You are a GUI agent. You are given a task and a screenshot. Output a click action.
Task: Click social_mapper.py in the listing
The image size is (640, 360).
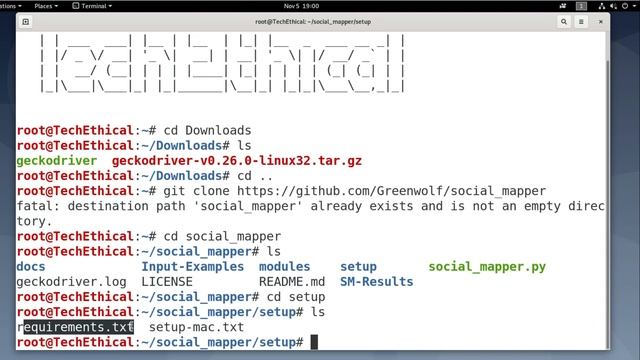487,267
